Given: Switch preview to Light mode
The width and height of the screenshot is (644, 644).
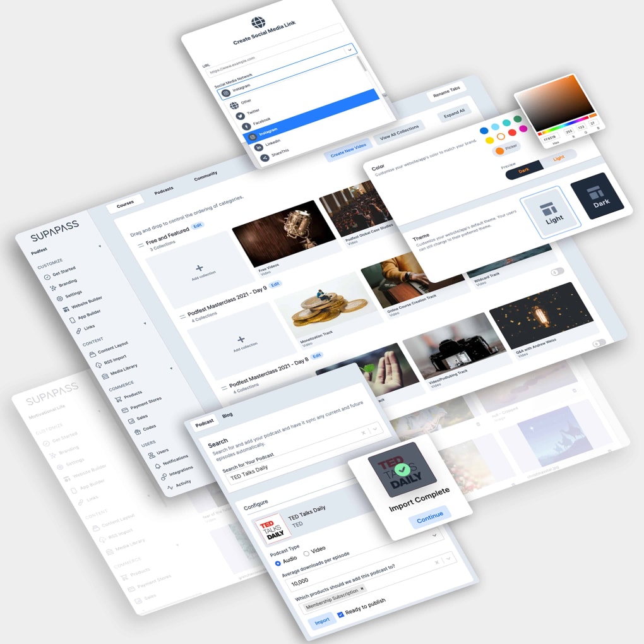Looking at the screenshot, I should 559,158.
